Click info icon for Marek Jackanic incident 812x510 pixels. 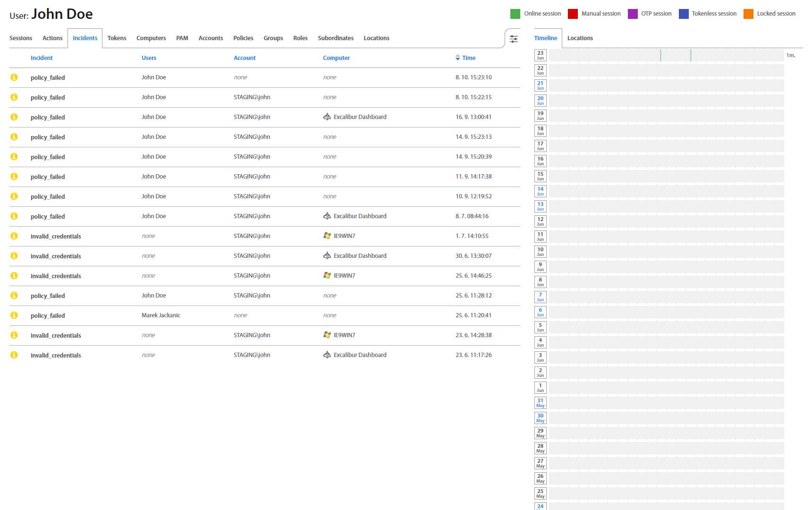pos(14,315)
